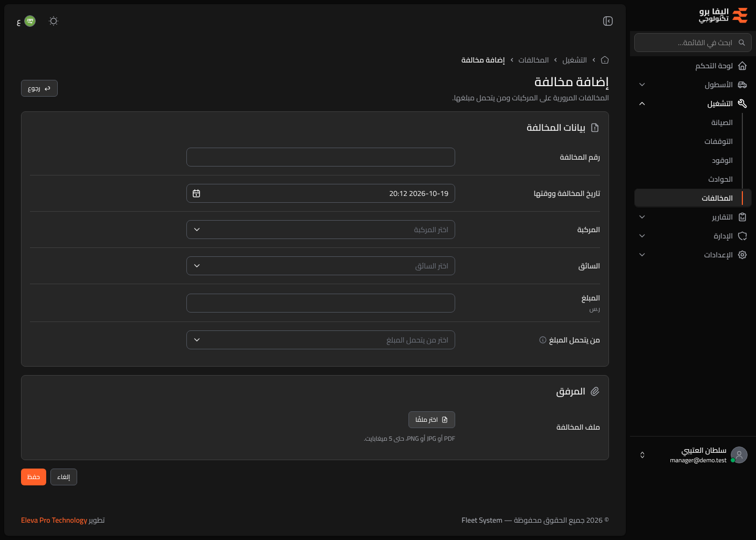Click the رجوع back button
Viewport: 756px width, 540px height.
point(39,88)
